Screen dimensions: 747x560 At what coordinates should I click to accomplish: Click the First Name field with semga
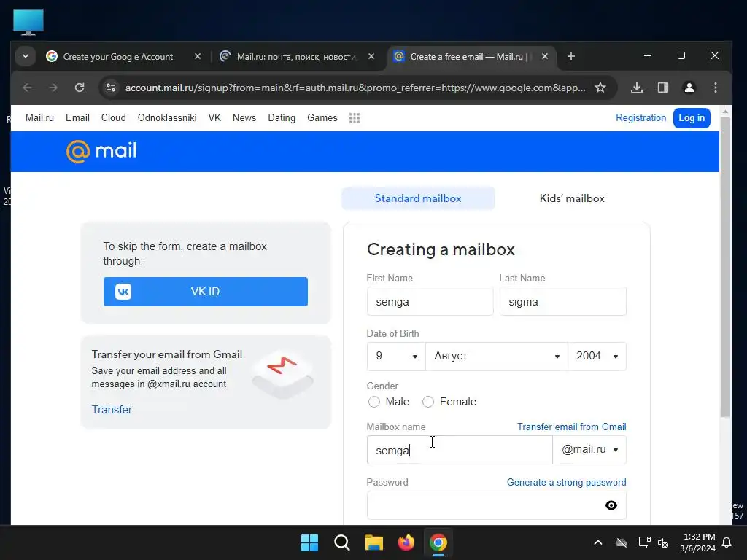pos(430,301)
